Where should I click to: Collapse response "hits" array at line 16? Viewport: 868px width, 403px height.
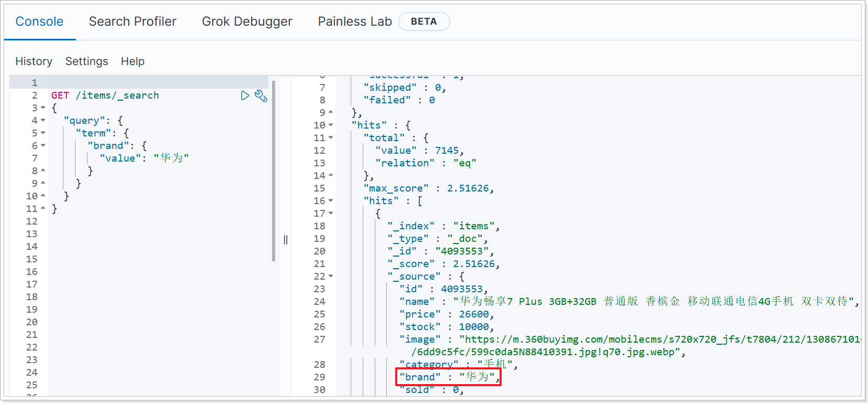(x=331, y=200)
